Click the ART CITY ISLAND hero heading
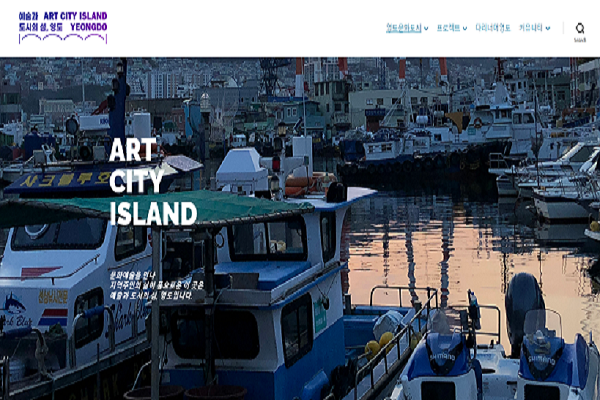 point(153,181)
